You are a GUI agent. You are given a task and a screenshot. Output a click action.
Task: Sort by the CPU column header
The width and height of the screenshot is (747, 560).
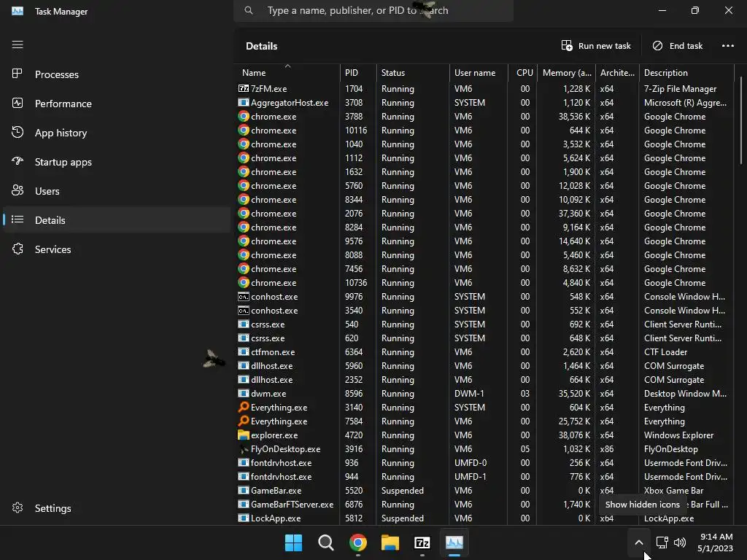(x=522, y=73)
